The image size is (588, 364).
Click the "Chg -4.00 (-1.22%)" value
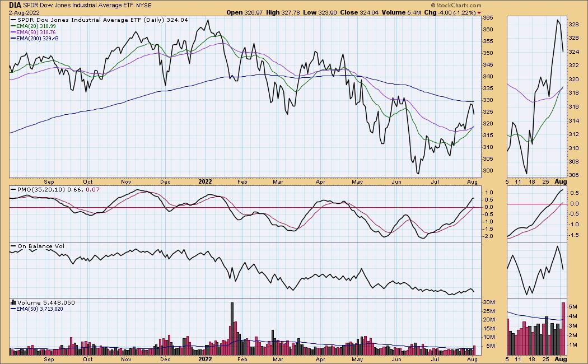coord(450,12)
